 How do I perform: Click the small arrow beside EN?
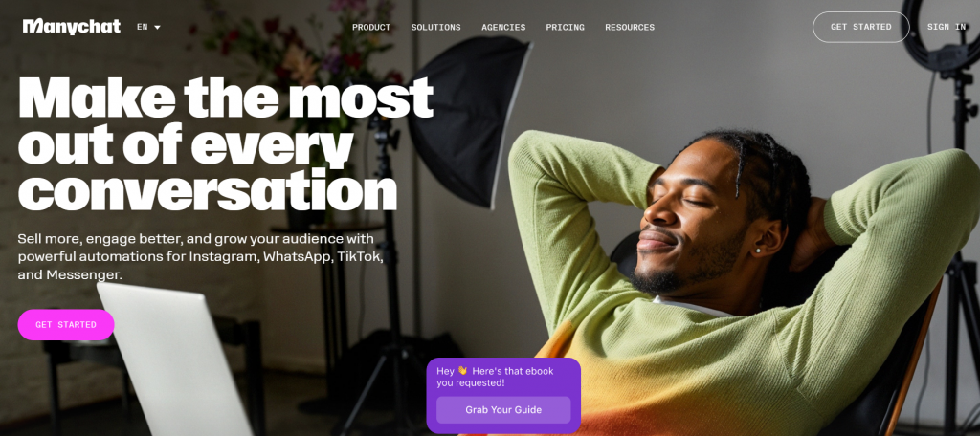point(157,28)
